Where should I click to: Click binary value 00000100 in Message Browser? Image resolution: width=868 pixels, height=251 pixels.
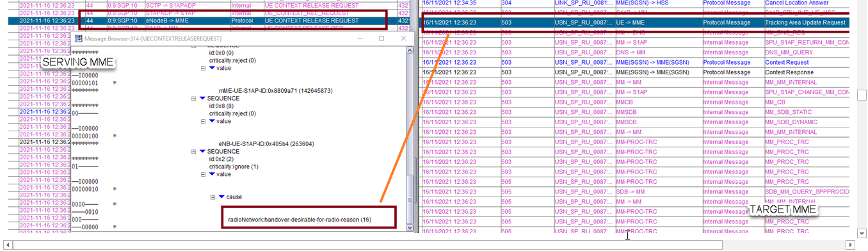click(85, 136)
